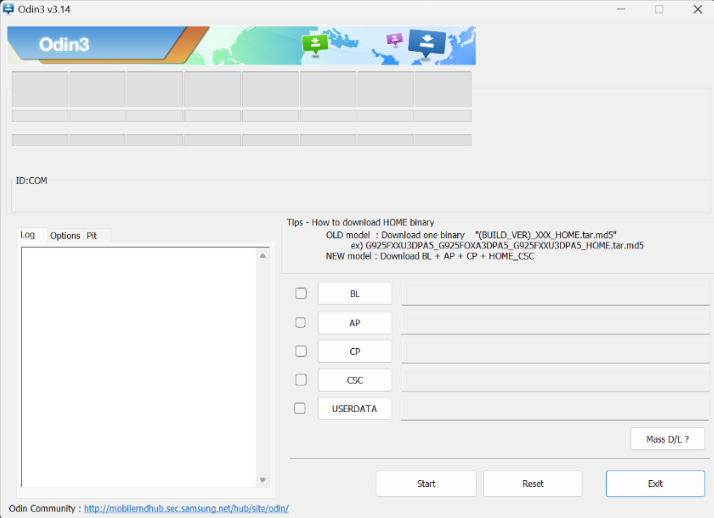Browse for a file with AP button
The image size is (714, 518).
click(355, 323)
